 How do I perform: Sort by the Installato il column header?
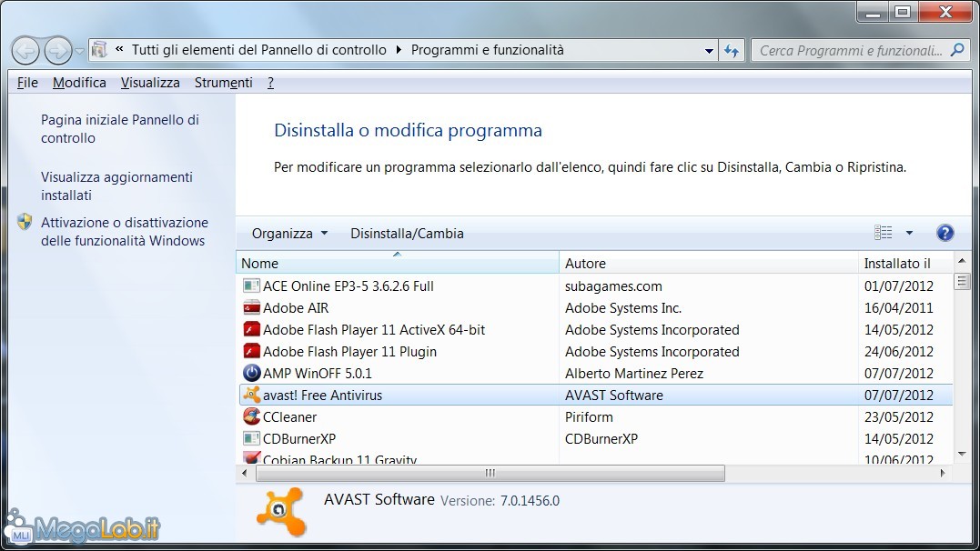[905, 263]
